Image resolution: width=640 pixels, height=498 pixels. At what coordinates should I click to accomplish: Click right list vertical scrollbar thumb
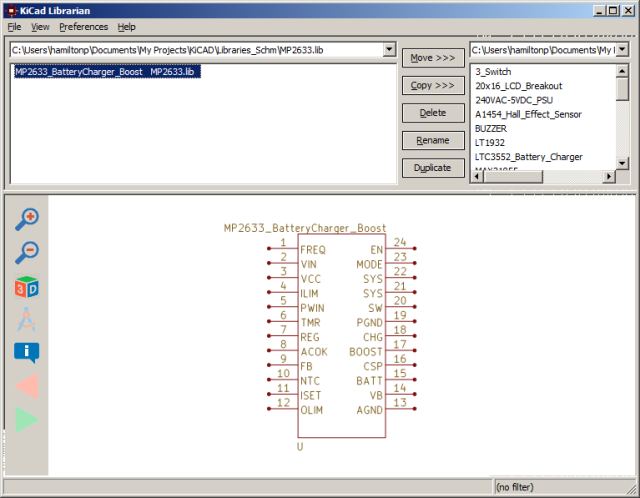pyautogui.click(x=622, y=89)
